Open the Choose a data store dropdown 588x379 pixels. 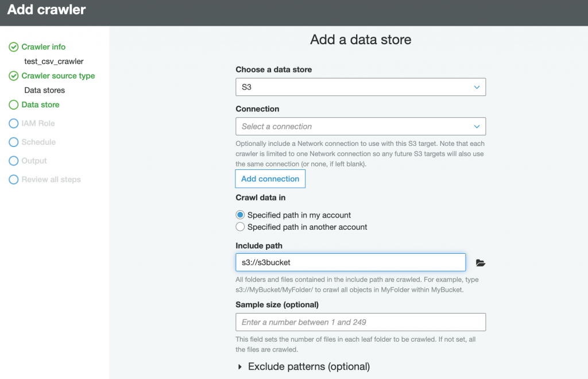[361, 87]
